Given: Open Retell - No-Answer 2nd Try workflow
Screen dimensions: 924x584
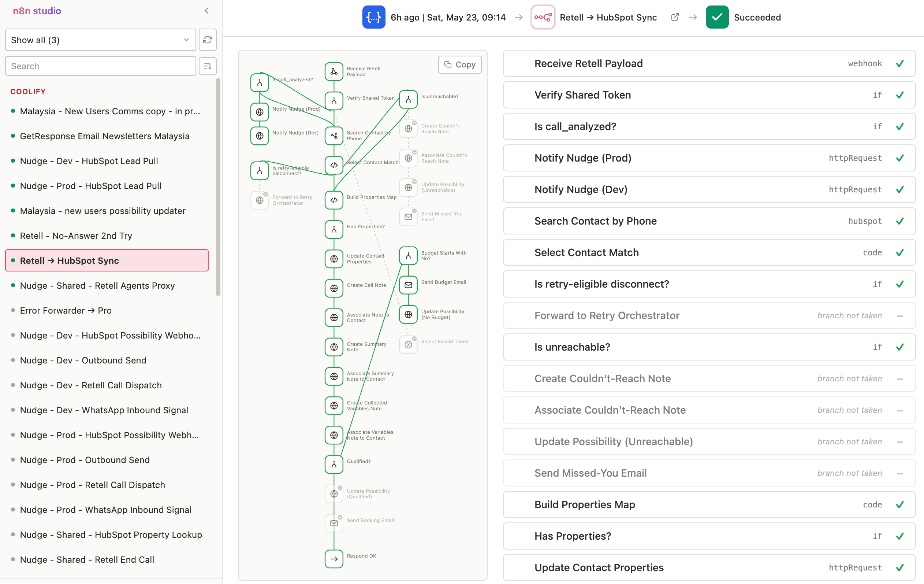Looking at the screenshot, I should pos(107,236).
